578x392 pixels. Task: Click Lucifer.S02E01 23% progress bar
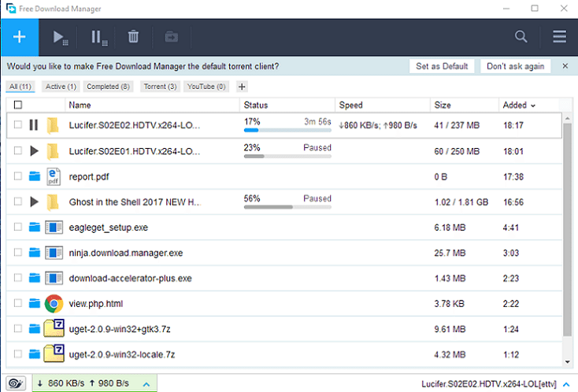pos(287,156)
